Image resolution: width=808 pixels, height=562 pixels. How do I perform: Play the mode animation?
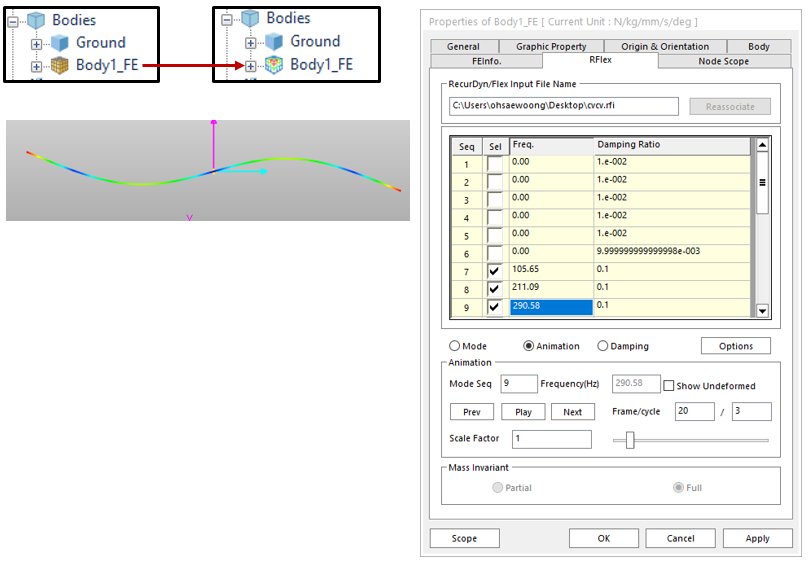(x=523, y=412)
